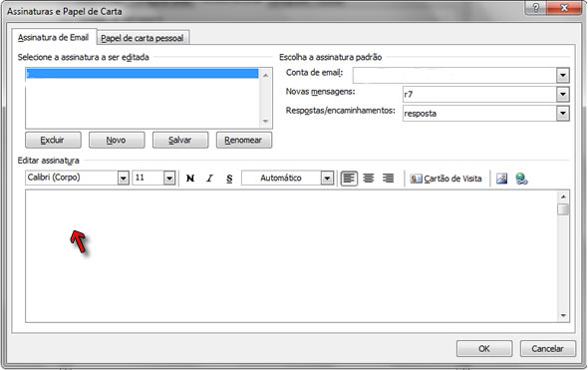Viewport: 588px width, 370px height.
Task: Expand Novas mensagens dropdown showing r7
Action: (x=562, y=94)
